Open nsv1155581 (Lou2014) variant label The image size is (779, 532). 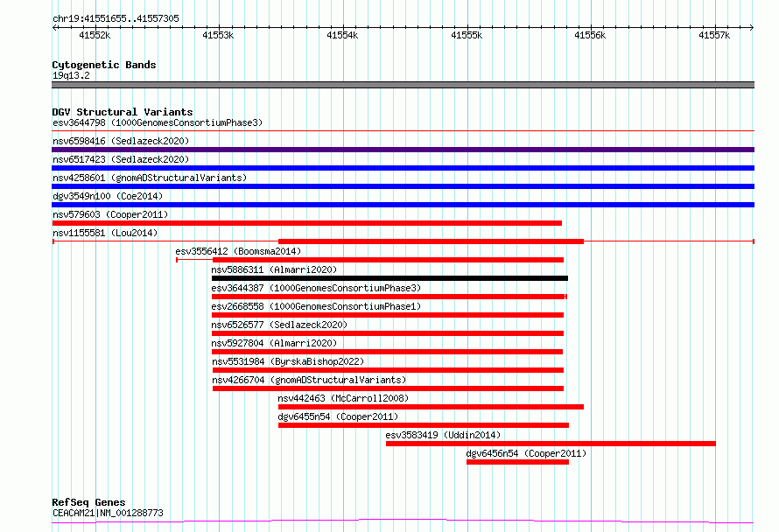tap(105, 233)
